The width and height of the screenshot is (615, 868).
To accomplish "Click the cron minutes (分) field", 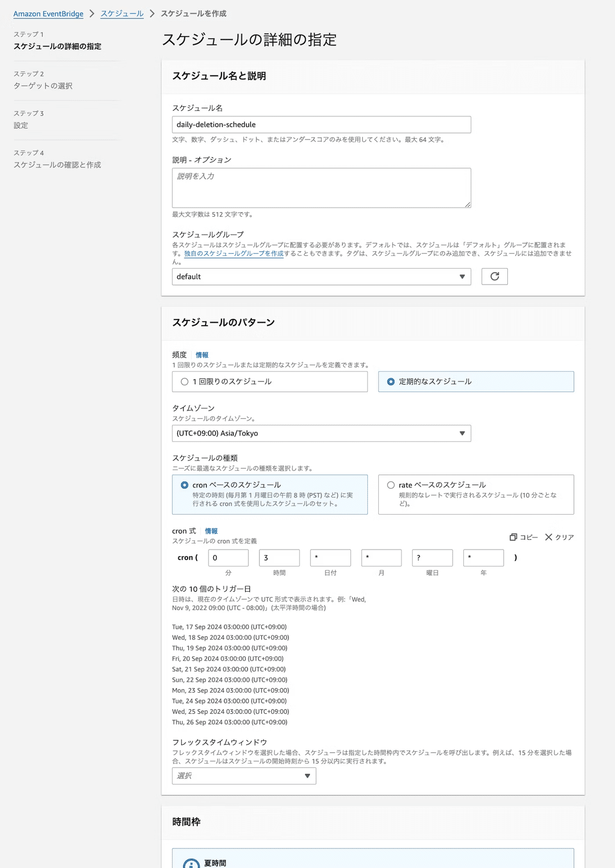I will click(228, 558).
